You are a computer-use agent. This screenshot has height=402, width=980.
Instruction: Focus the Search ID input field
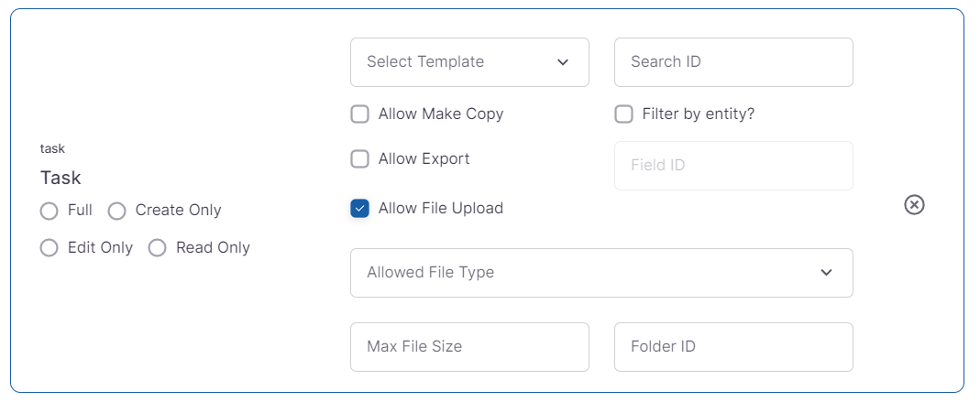point(733,62)
